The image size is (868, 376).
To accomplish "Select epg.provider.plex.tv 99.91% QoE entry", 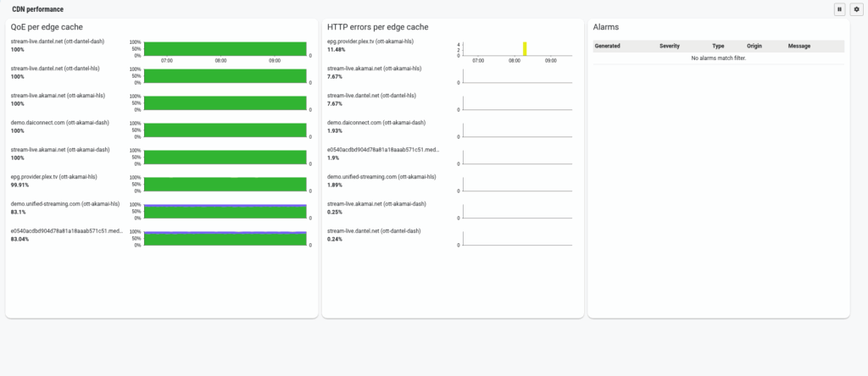I will coord(58,177).
